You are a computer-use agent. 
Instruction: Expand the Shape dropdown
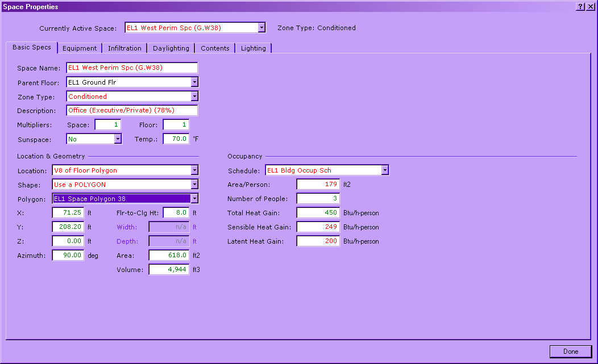[194, 185]
